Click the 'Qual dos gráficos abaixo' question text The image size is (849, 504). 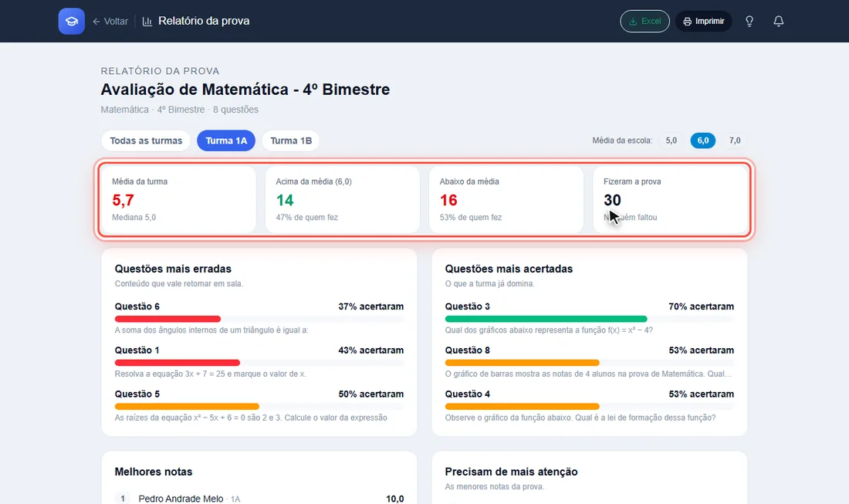(549, 330)
